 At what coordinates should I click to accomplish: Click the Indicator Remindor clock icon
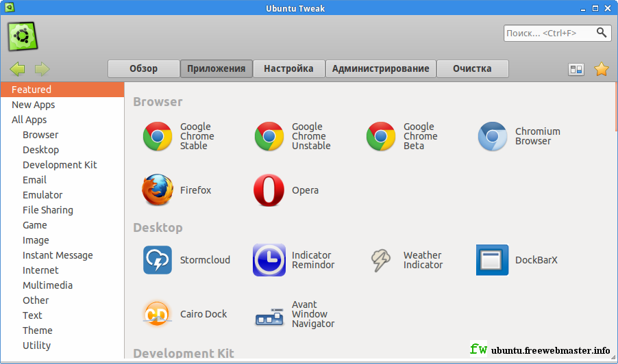[269, 260]
